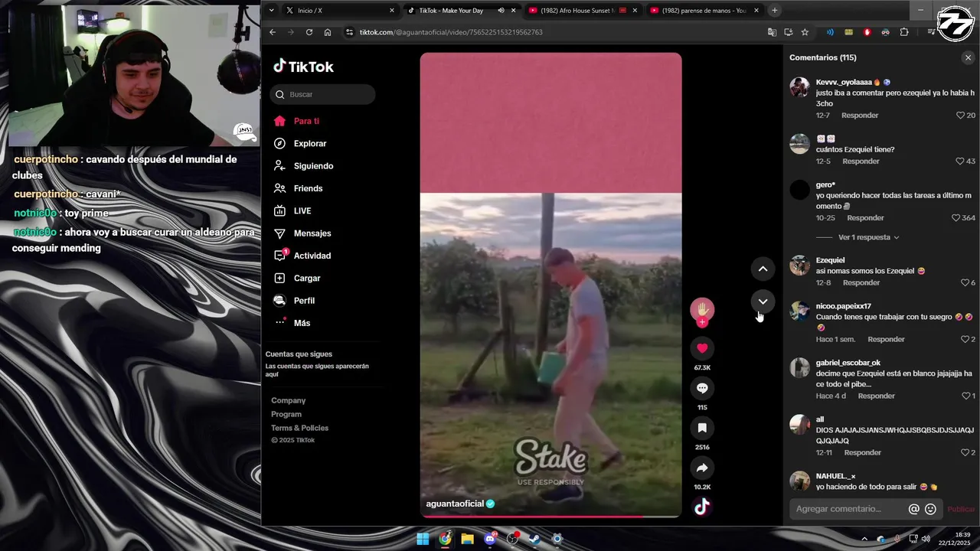Click the translate page icon

tap(772, 32)
